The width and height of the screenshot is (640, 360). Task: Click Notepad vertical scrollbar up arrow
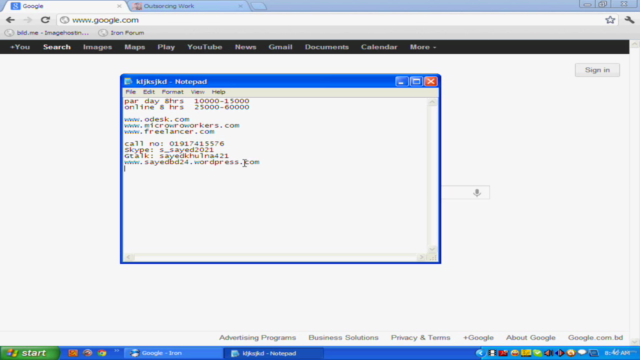click(x=432, y=102)
